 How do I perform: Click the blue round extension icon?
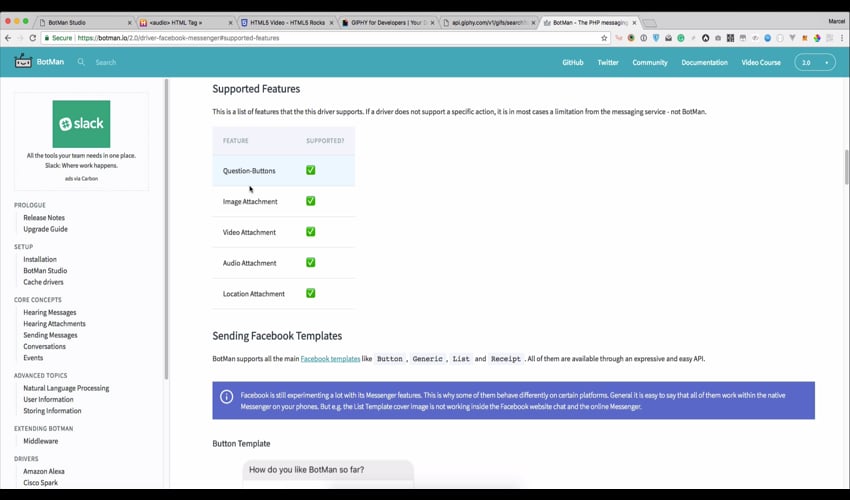[x=767, y=38]
